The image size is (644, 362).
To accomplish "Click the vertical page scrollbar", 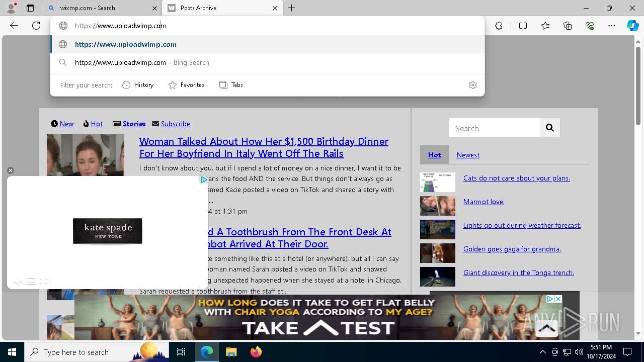I will [638, 85].
